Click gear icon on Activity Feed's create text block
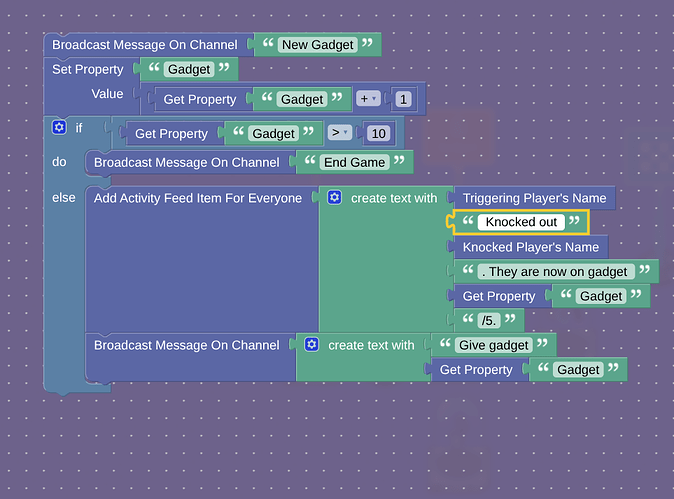This screenshot has height=499, width=674. pyautogui.click(x=334, y=198)
